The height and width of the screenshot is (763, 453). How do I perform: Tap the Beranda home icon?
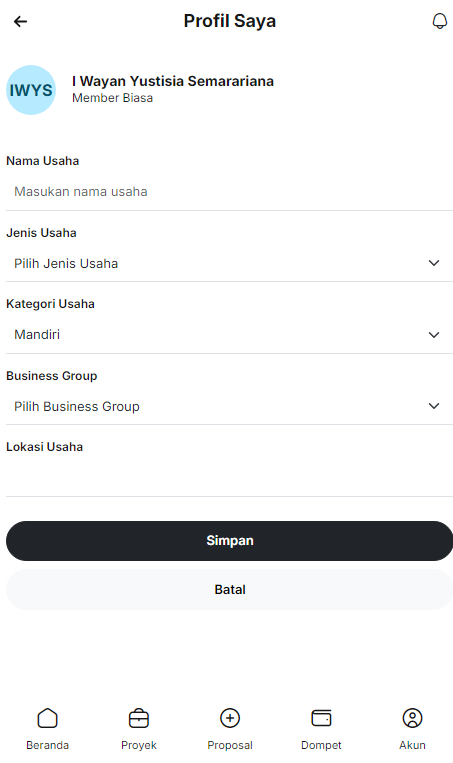pos(48,718)
